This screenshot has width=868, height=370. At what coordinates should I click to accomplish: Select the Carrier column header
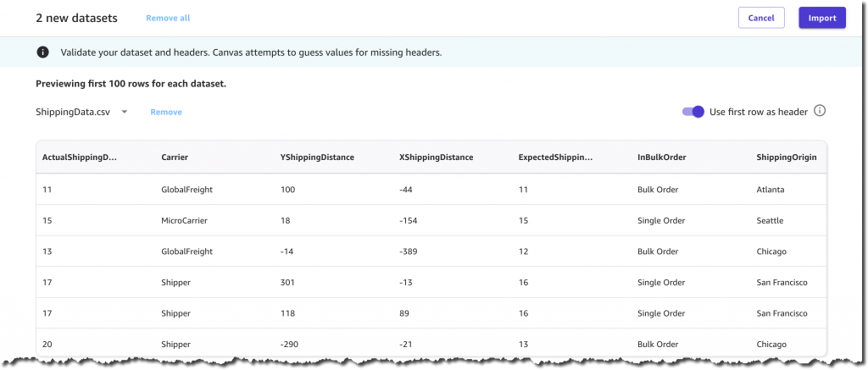click(175, 157)
